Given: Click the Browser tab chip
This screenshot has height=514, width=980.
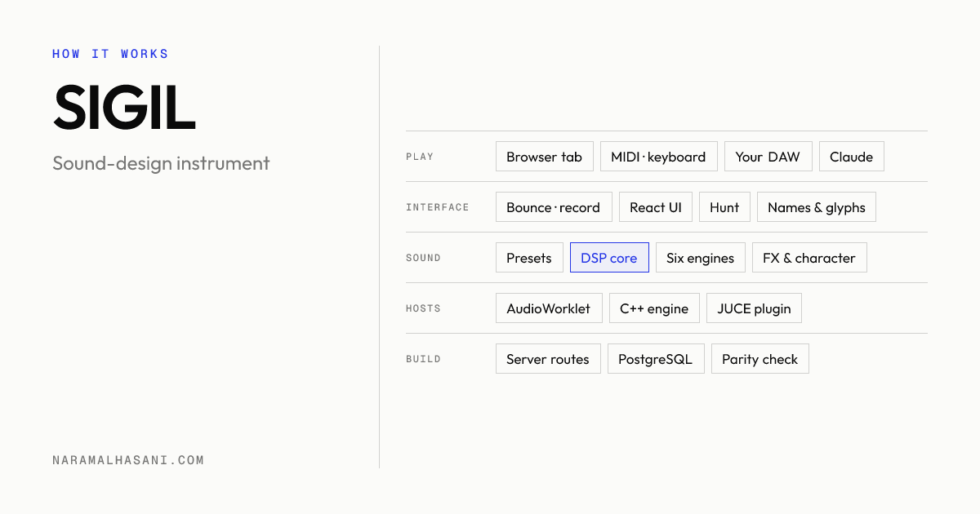Looking at the screenshot, I should click(x=544, y=157).
